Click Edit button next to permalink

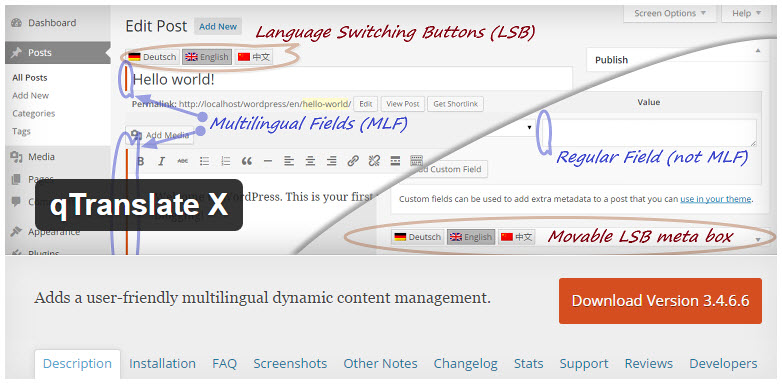[x=366, y=104]
